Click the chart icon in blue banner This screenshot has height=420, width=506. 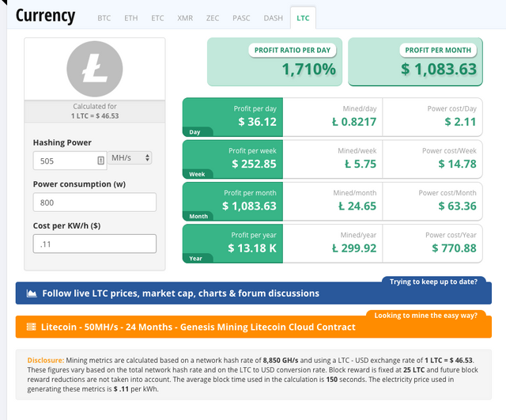click(32, 293)
